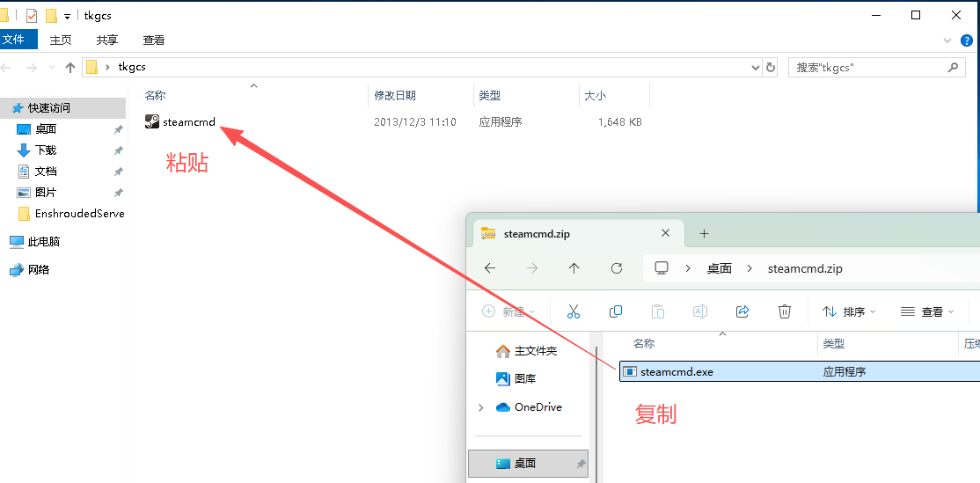This screenshot has height=483, width=980.
Task: Open the 查看 ribbon tab
Action: (154, 40)
